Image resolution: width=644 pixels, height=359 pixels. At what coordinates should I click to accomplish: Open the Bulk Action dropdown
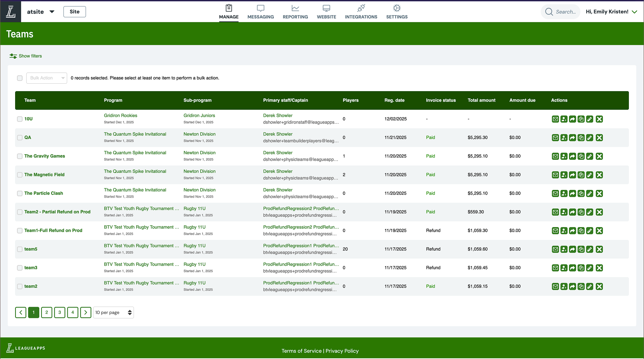click(x=46, y=78)
